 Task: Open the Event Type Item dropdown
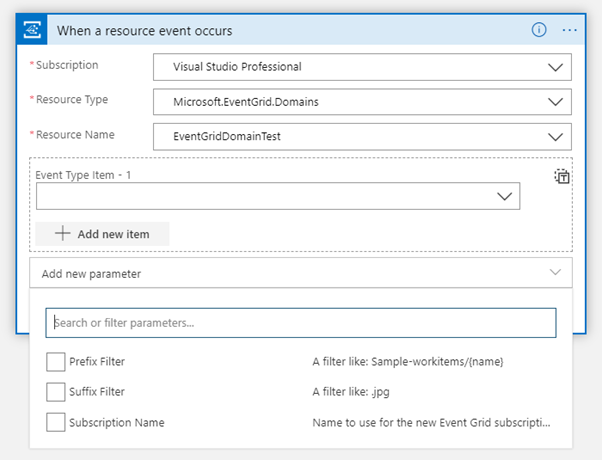pyautogui.click(x=505, y=197)
